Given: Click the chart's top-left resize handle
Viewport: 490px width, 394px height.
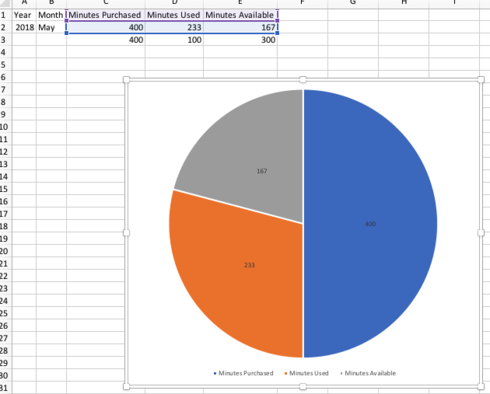Looking at the screenshot, I should pos(126,79).
